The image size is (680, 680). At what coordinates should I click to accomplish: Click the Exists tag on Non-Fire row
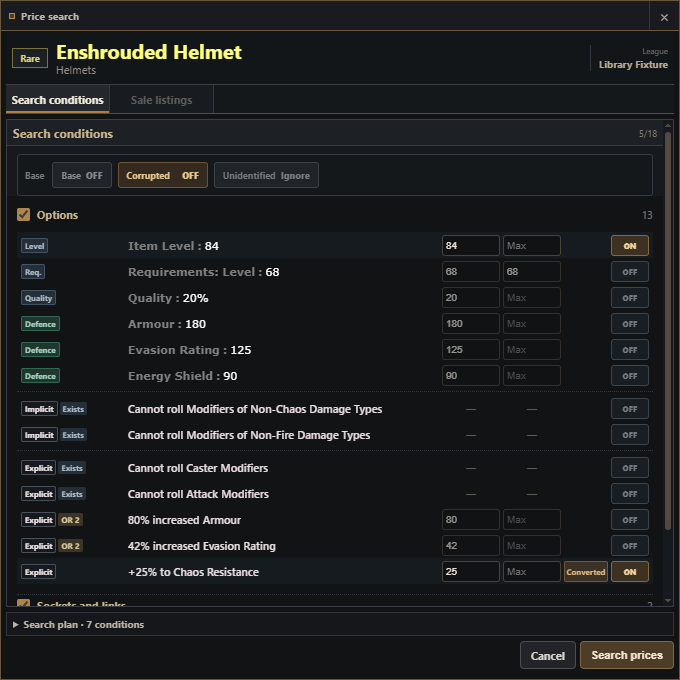(73, 435)
